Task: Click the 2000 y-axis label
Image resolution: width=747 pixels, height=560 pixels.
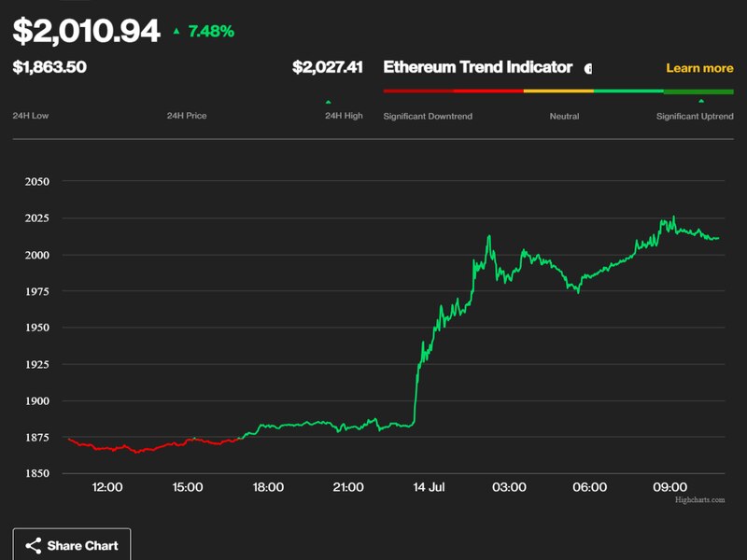Action: [x=37, y=255]
